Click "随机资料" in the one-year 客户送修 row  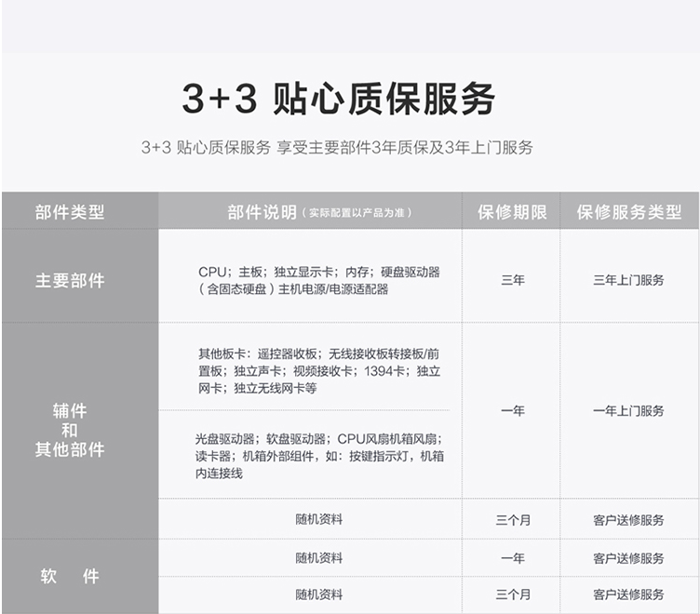pyautogui.click(x=318, y=558)
